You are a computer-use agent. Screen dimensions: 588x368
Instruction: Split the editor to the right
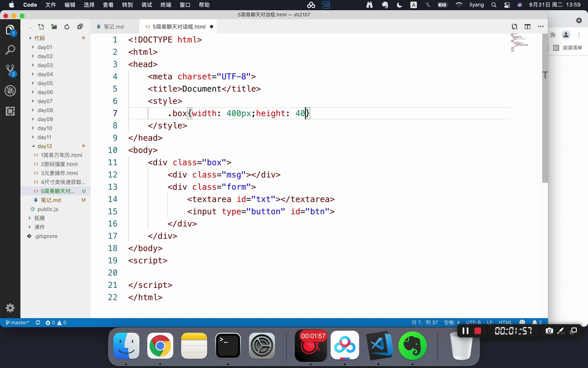[x=528, y=27]
